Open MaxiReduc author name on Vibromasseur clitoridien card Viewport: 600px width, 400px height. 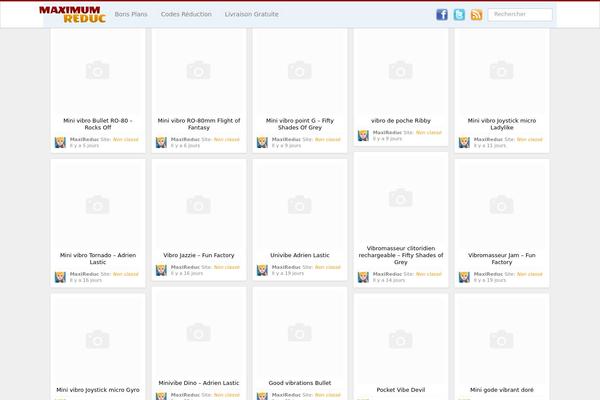(387, 274)
